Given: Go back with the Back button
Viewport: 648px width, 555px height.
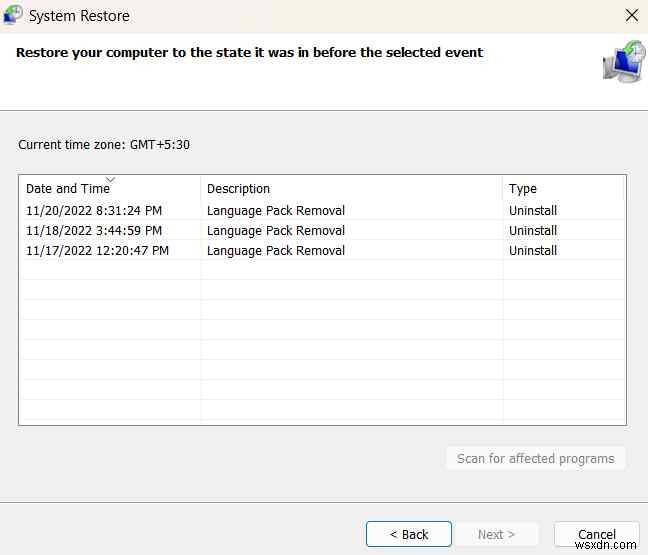Looking at the screenshot, I should (409, 534).
